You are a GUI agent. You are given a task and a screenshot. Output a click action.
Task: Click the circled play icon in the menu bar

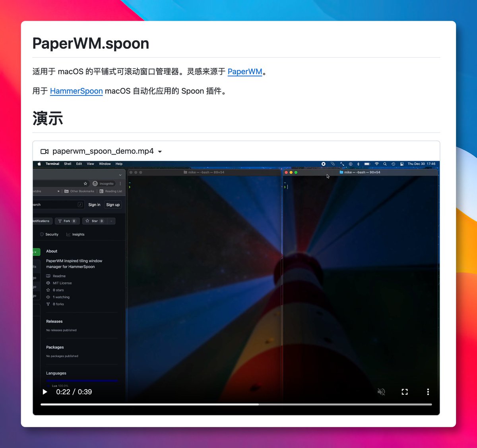(351, 164)
